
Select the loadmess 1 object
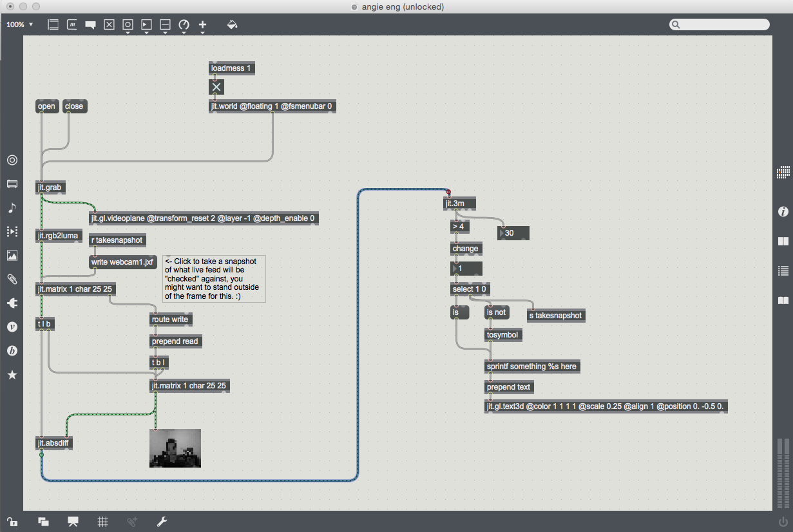click(x=231, y=68)
